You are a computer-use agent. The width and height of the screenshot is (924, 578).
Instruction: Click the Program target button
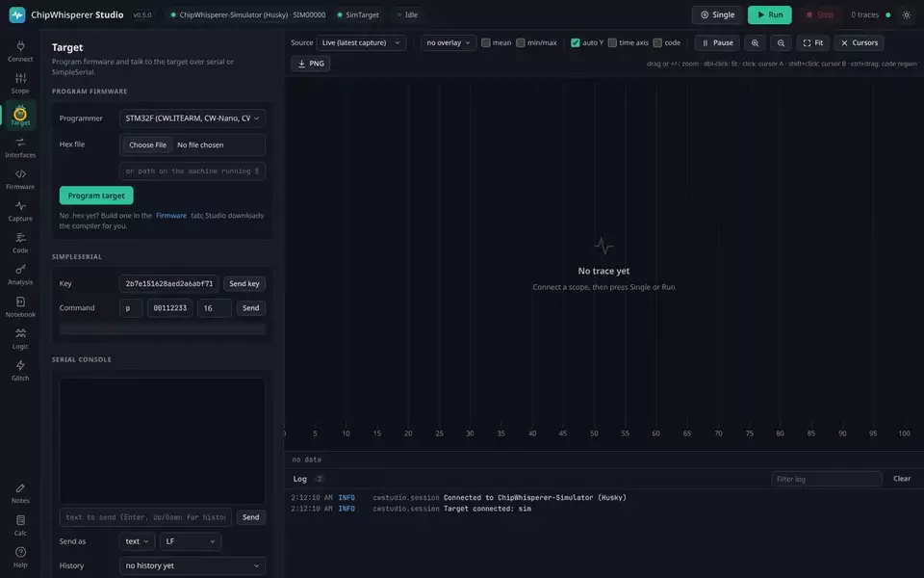pos(96,196)
